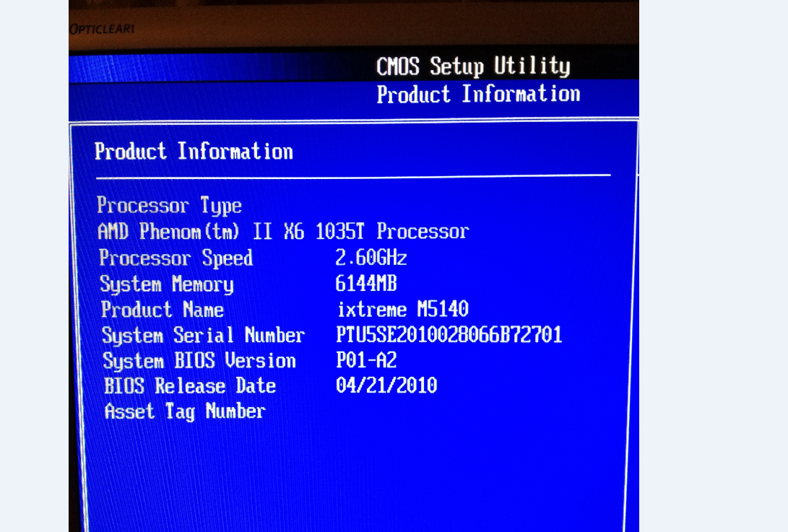Click the ixtreme M5140 value
The height and width of the screenshot is (532, 788).
click(x=403, y=309)
